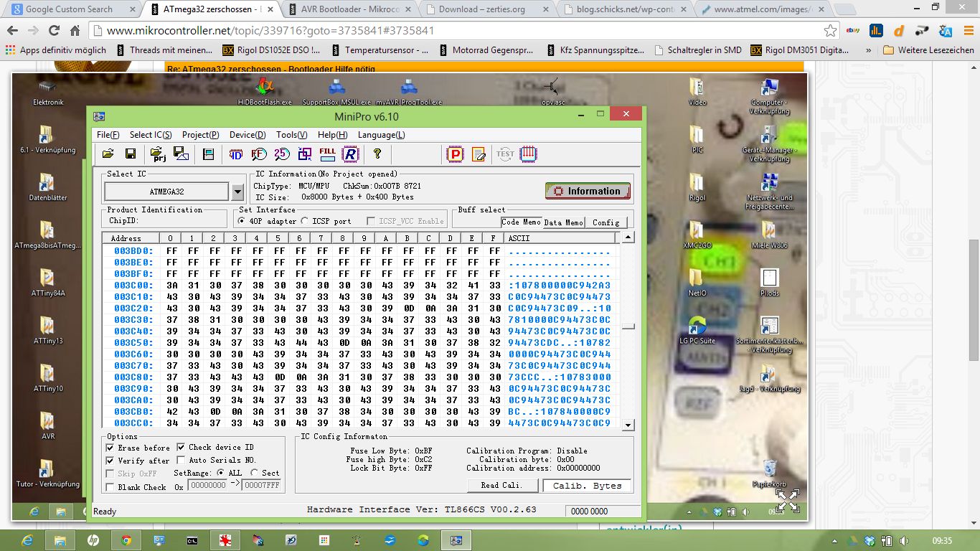Click the device ID check icon
Image resolution: width=980 pixels, height=551 pixels.
(235, 153)
